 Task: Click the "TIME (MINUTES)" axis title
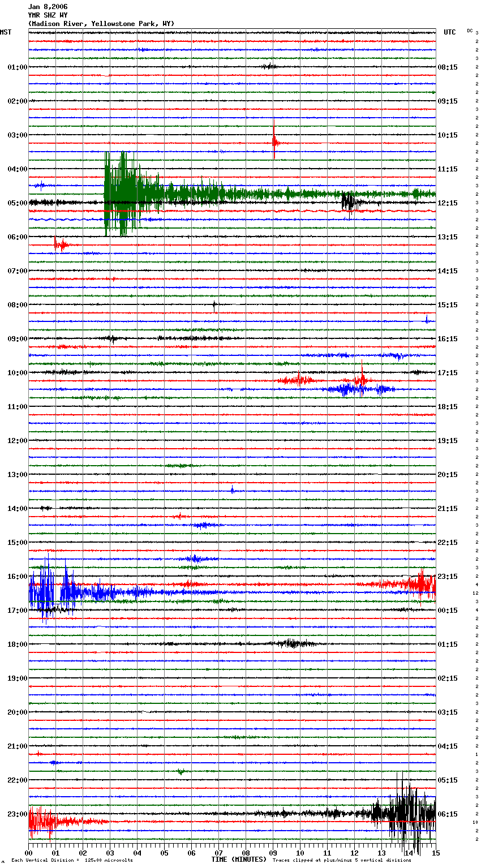click(x=239, y=860)
